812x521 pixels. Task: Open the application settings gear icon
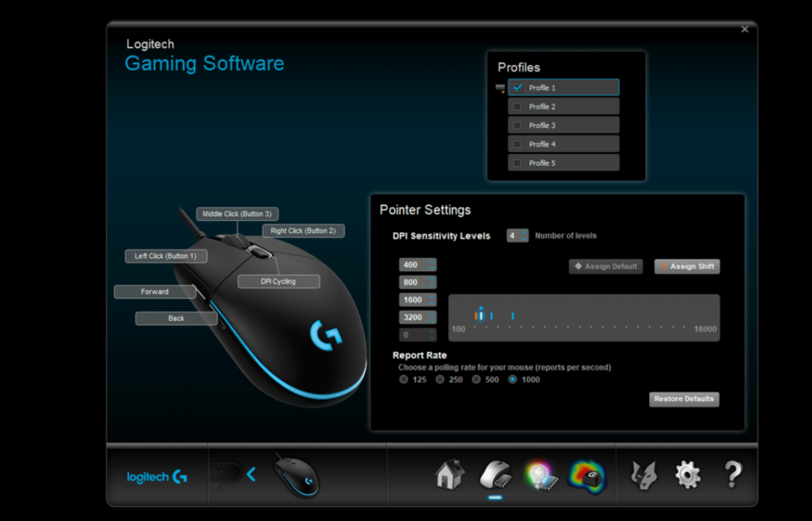tap(687, 475)
